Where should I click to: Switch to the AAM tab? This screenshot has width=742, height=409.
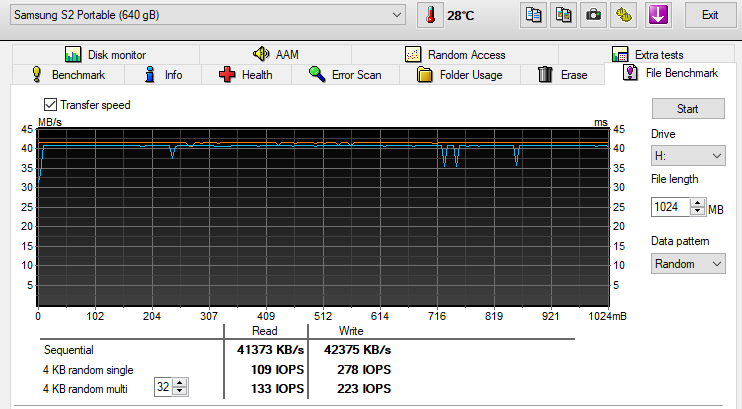point(275,54)
